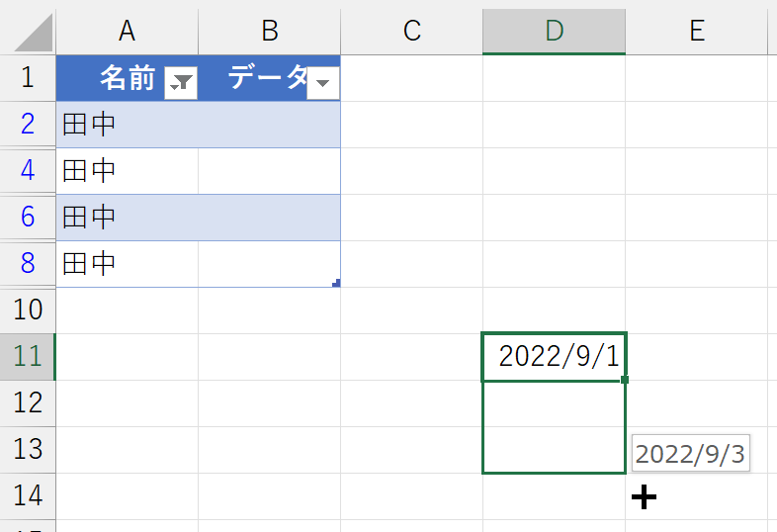
Task: Click empty cell D13 in fill range
Action: point(554,450)
